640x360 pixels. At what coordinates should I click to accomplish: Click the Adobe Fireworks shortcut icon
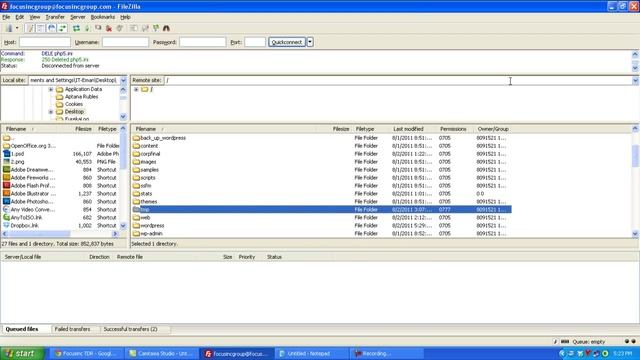point(7,178)
